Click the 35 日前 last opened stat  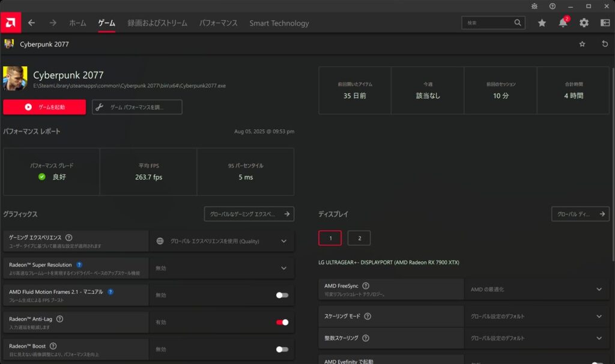[x=354, y=96]
